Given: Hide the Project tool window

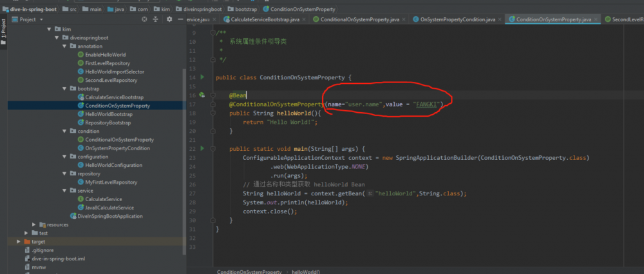Looking at the screenshot, I should click(180, 19).
